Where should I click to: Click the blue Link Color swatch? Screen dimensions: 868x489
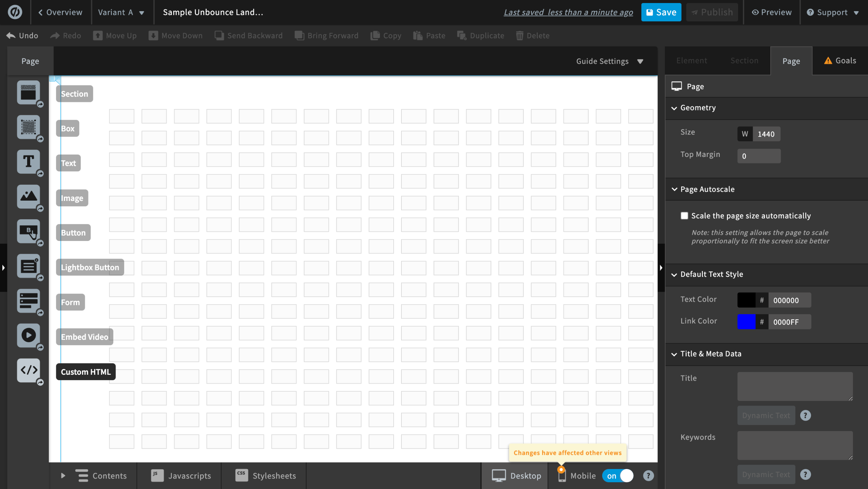746,322
